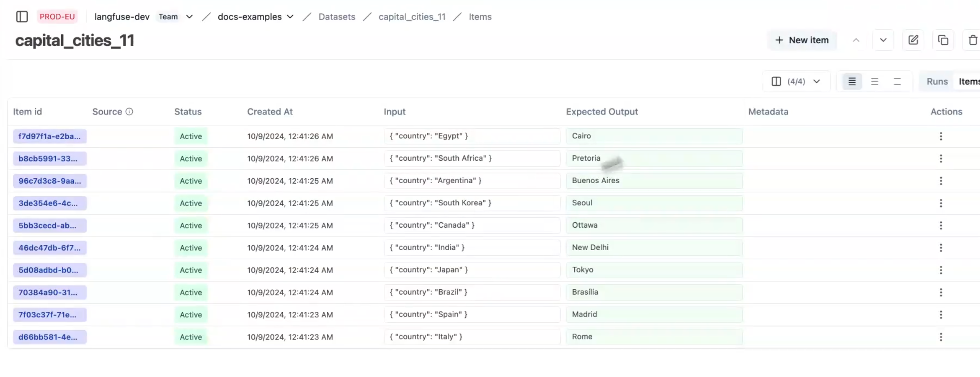980x377 pixels.
Task: Switch to the Runs tab
Action: pyautogui.click(x=937, y=82)
